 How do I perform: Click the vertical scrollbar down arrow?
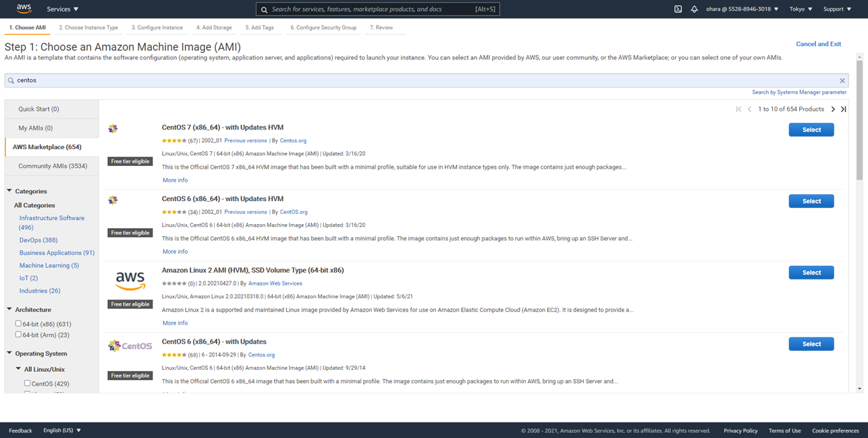coord(859,389)
